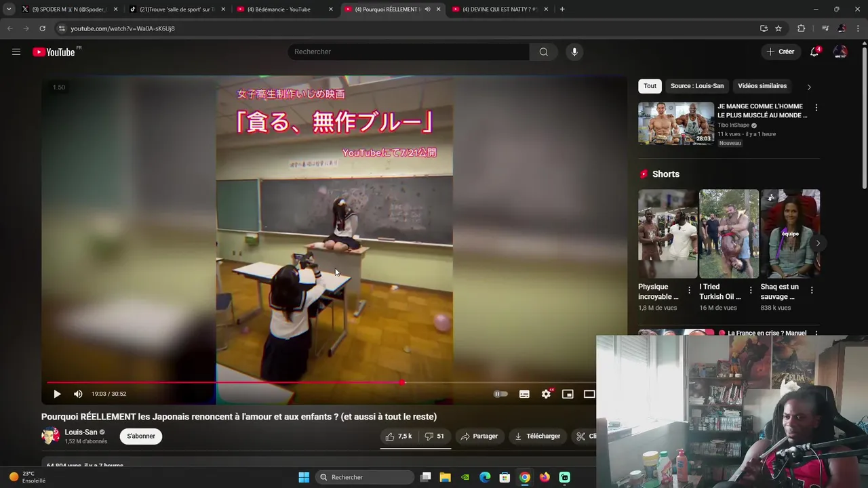Share the video via Partager
The height and width of the screenshot is (488, 868).
[479, 436]
